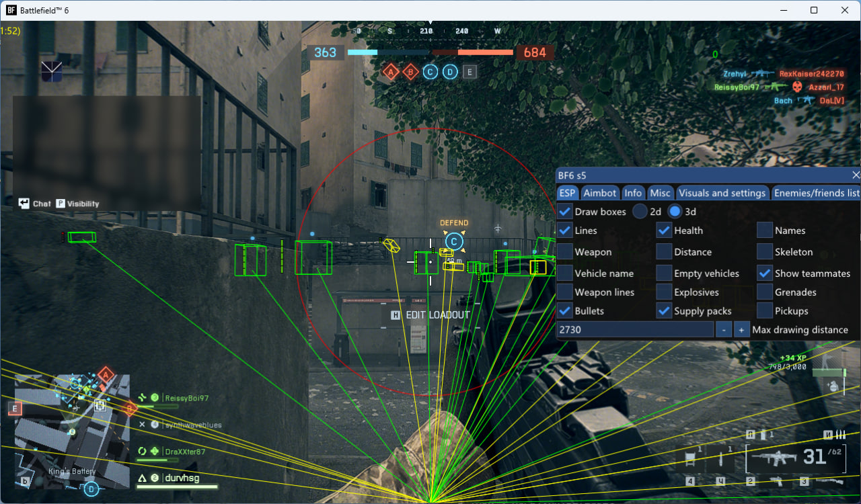Open the Enemies/friends list tab
The width and height of the screenshot is (861, 504).
pyautogui.click(x=816, y=193)
